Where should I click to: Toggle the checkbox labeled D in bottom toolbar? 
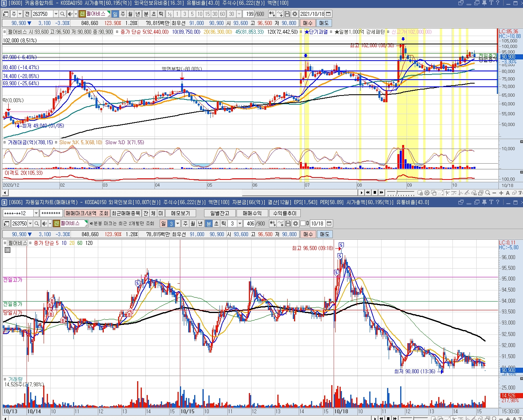pos(303,223)
